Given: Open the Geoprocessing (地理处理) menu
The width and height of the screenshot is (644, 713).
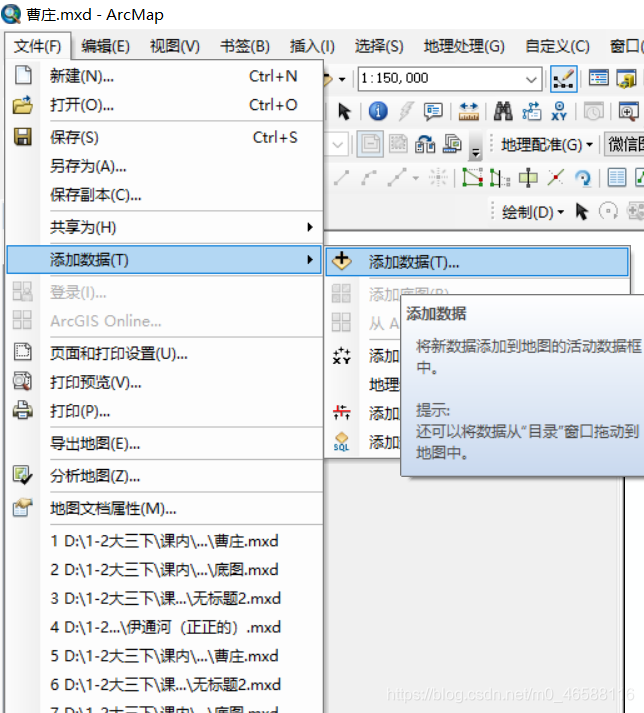Looking at the screenshot, I should point(464,46).
